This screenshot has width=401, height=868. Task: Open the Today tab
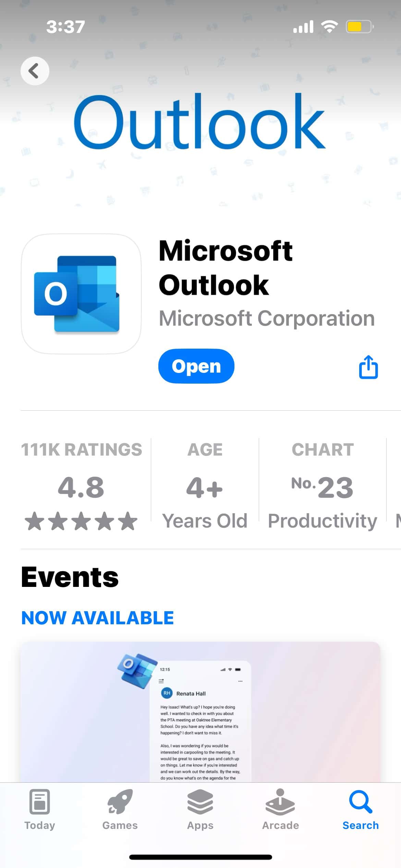[40, 809]
